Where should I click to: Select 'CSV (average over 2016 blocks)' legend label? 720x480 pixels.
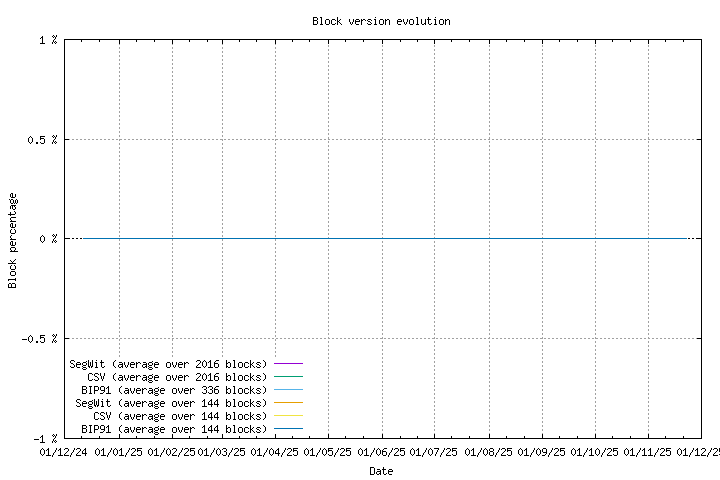click(x=177, y=377)
